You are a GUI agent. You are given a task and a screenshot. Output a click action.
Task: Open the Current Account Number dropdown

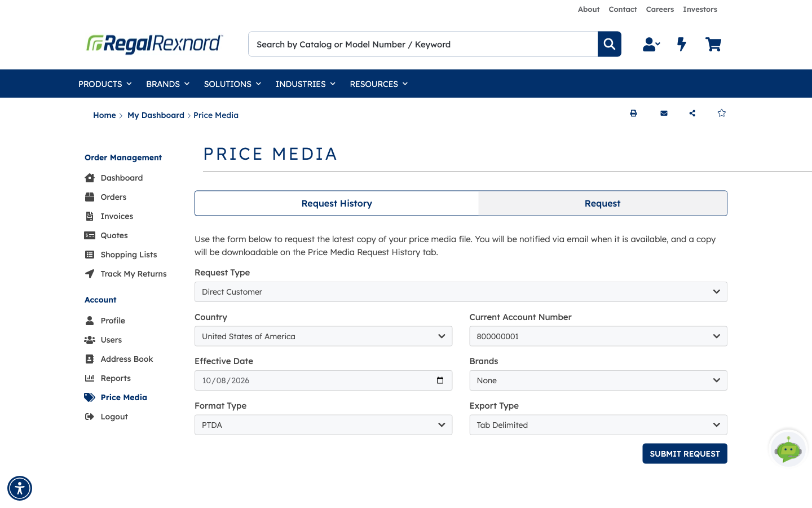click(x=598, y=336)
